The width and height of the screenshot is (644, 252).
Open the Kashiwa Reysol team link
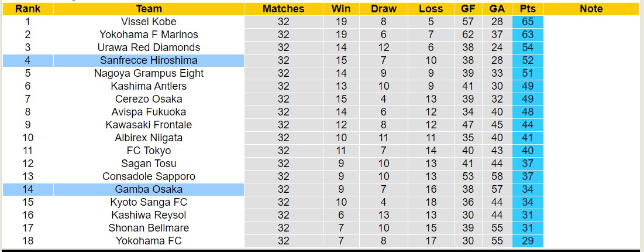click(149, 215)
